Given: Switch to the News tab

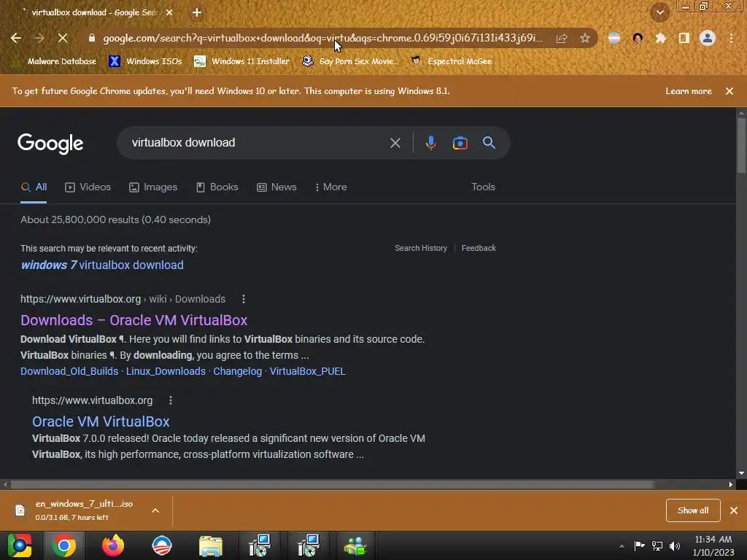Looking at the screenshot, I should (276, 187).
